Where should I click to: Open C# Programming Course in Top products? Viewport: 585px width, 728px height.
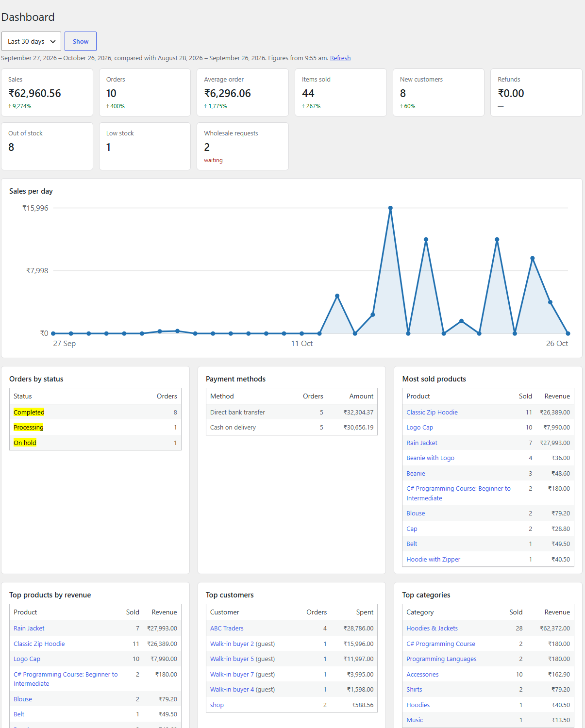pos(66,679)
